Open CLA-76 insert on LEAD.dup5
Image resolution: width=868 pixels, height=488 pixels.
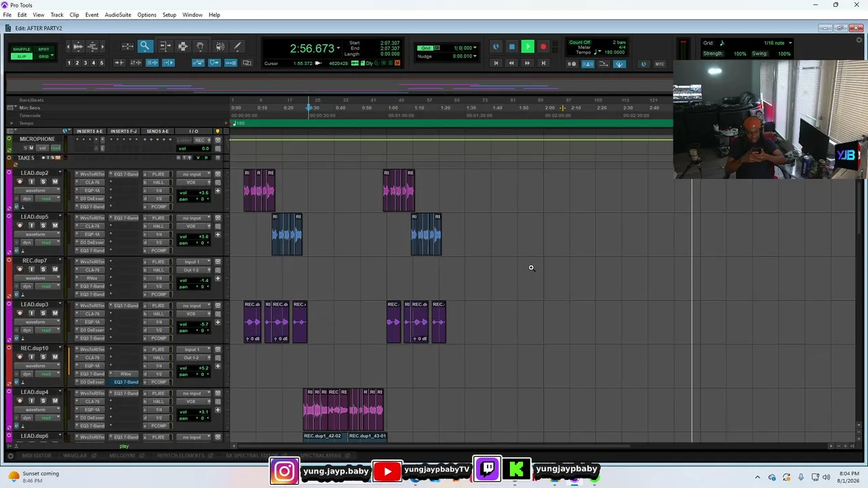click(x=92, y=226)
